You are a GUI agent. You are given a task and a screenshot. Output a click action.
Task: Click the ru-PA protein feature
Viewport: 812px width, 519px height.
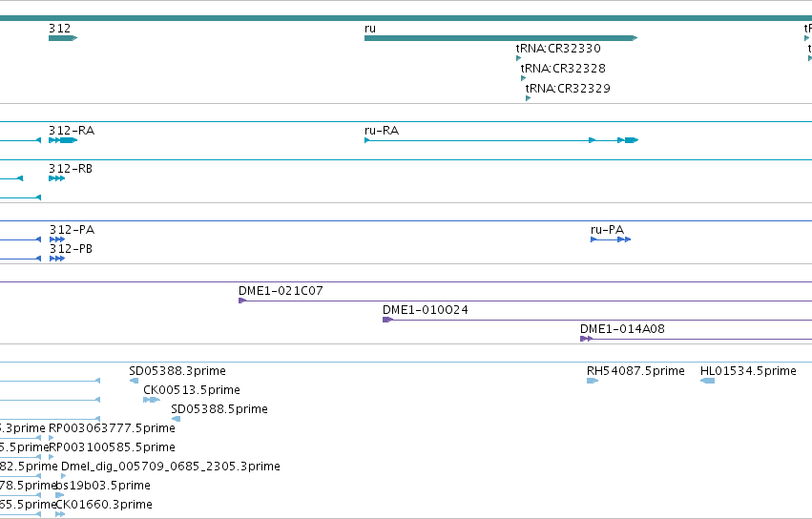pyautogui.click(x=611, y=239)
